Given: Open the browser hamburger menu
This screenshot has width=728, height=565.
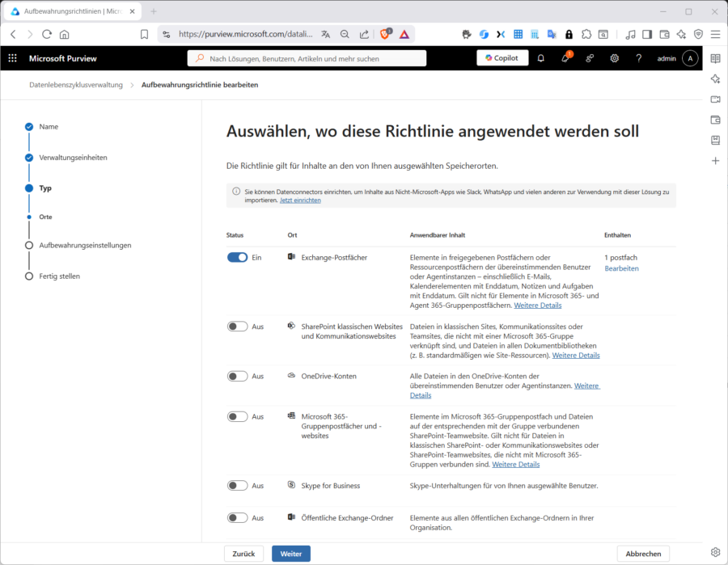Looking at the screenshot, I should [715, 35].
